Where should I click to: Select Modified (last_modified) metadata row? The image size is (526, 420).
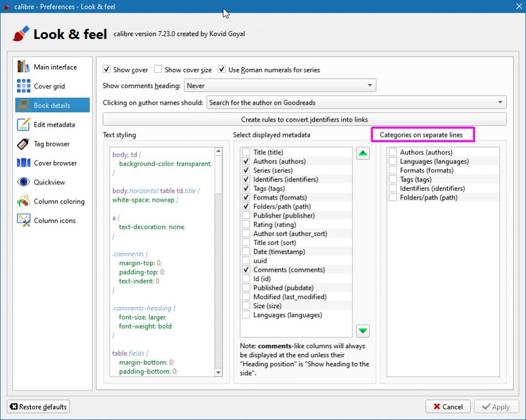[296, 297]
